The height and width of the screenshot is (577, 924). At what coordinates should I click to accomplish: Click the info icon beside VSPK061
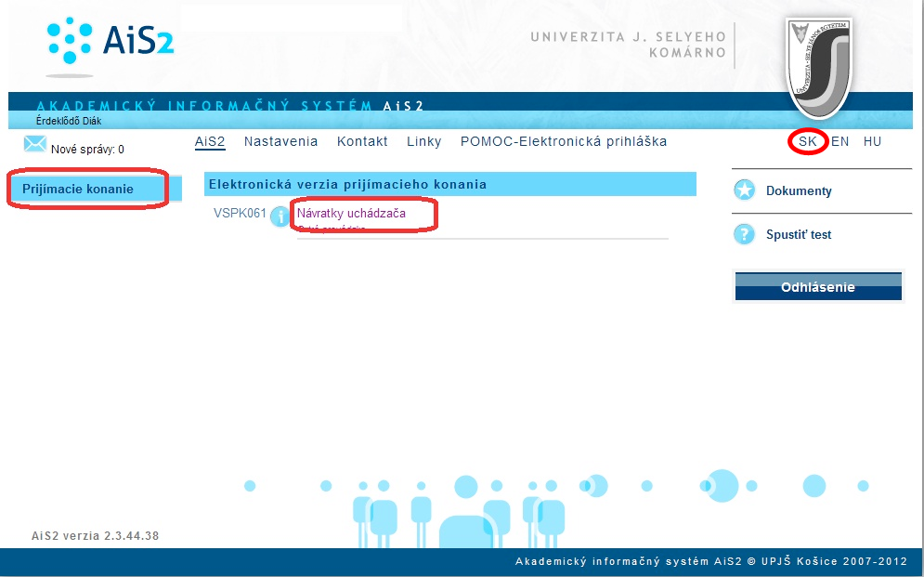280,216
